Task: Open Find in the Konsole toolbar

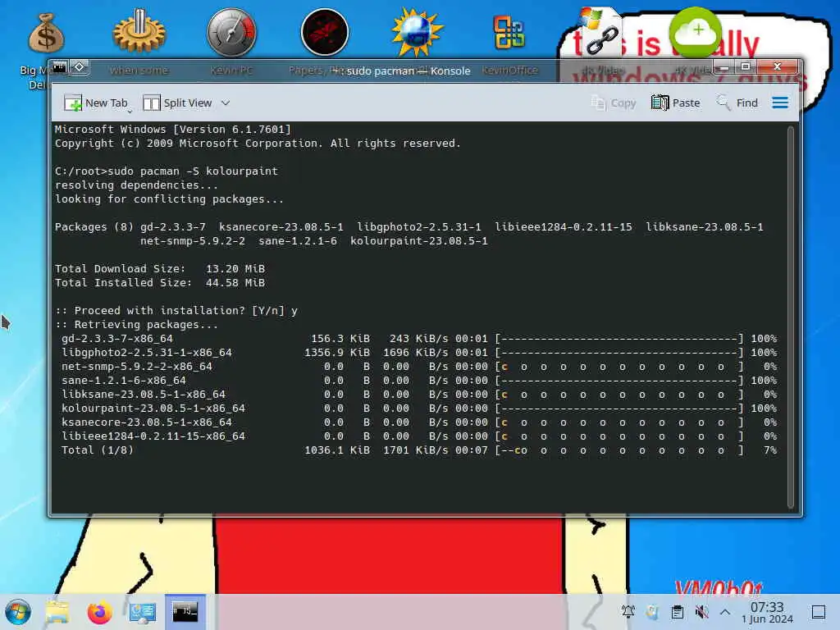Action: (737, 103)
